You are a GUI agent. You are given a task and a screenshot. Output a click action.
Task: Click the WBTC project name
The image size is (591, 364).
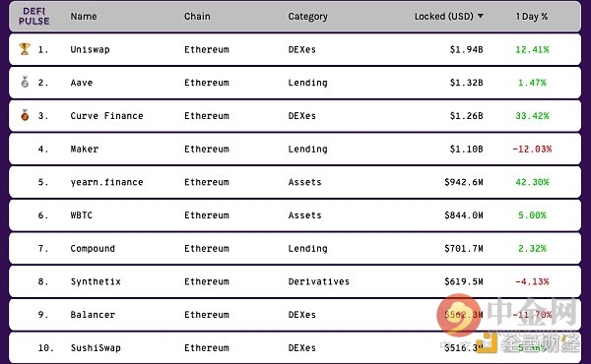point(82,215)
